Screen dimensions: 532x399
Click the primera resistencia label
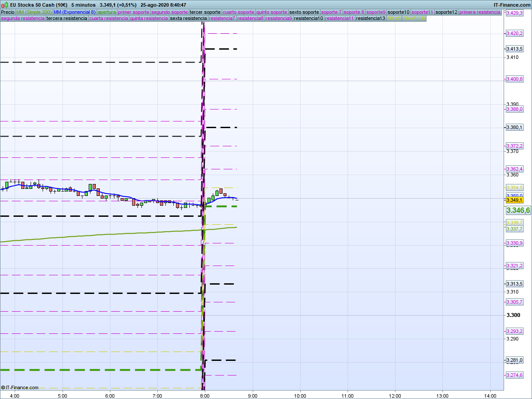480,12
